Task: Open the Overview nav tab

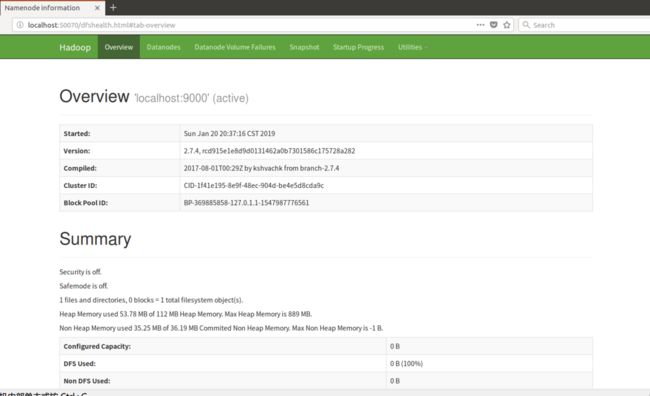Action: (x=119, y=47)
